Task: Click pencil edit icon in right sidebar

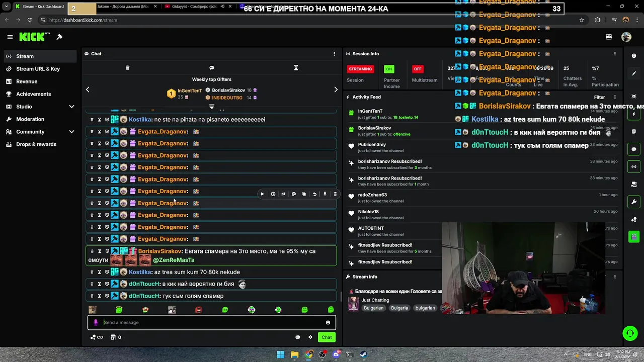Action: [x=634, y=73]
